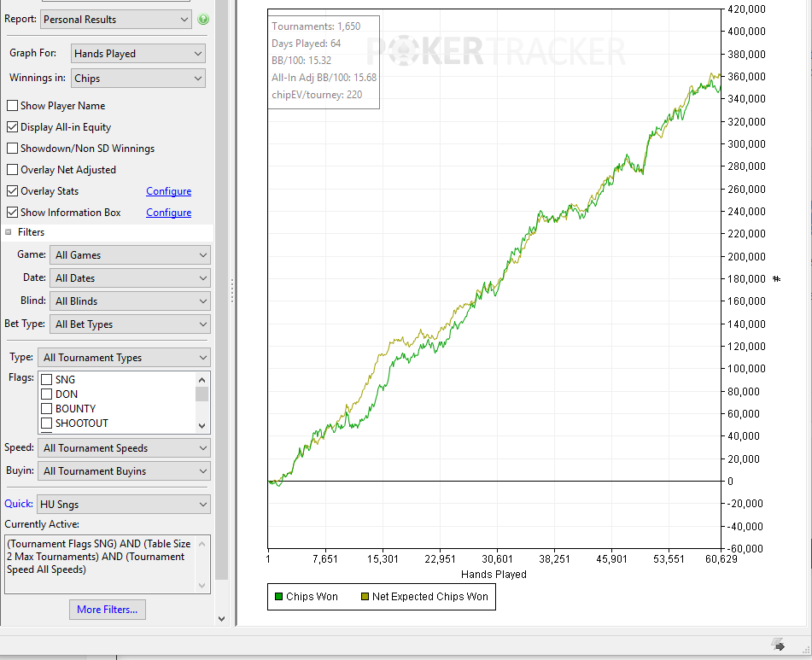Click the panel splitter grip handle
The height and width of the screenshot is (660, 812).
coord(232,291)
